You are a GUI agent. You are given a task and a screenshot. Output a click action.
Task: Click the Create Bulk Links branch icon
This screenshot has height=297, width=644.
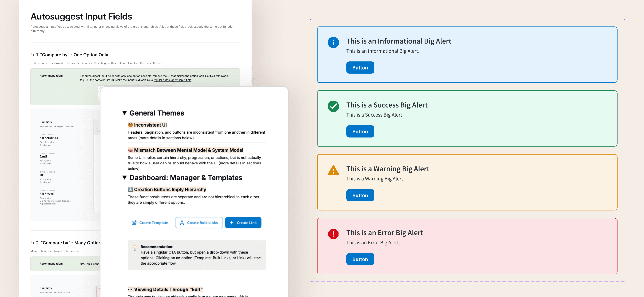[x=182, y=222]
